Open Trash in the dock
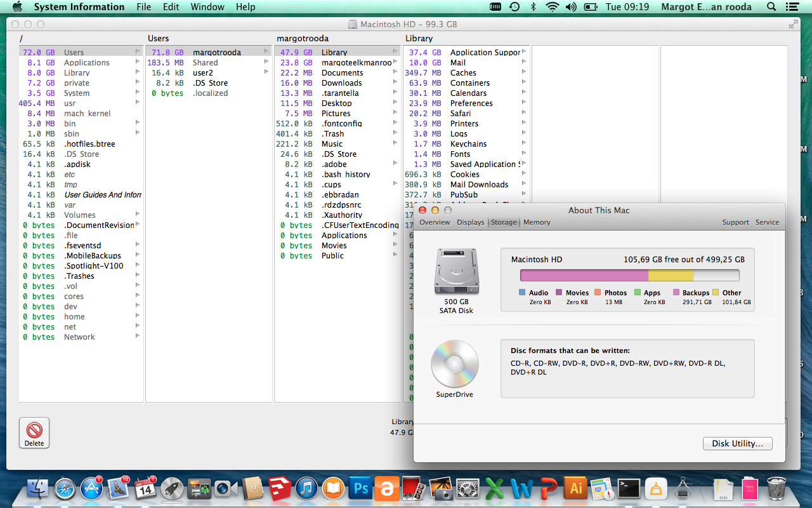This screenshot has height=508, width=812. click(x=776, y=488)
